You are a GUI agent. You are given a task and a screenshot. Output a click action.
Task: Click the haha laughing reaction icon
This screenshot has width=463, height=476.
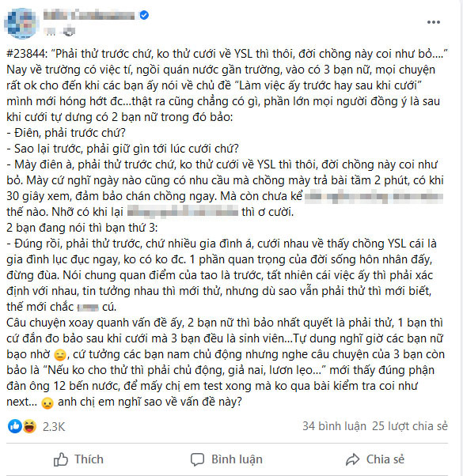[29, 426]
